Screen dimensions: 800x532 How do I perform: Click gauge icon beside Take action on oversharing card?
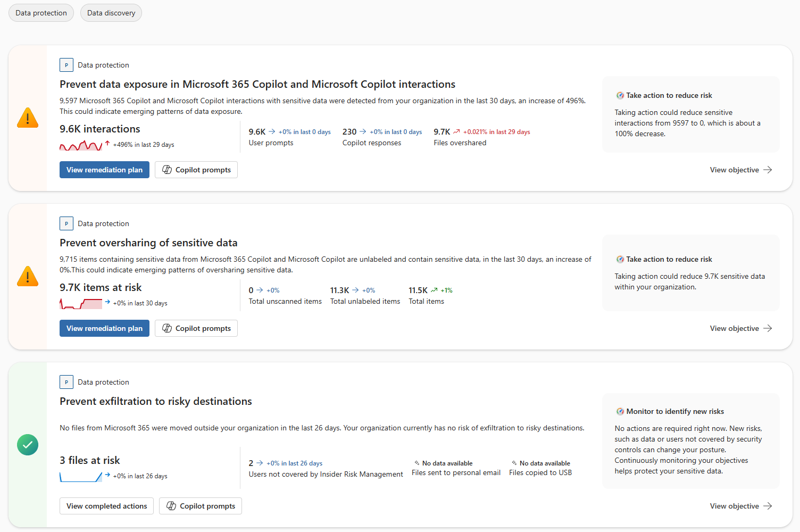click(620, 260)
